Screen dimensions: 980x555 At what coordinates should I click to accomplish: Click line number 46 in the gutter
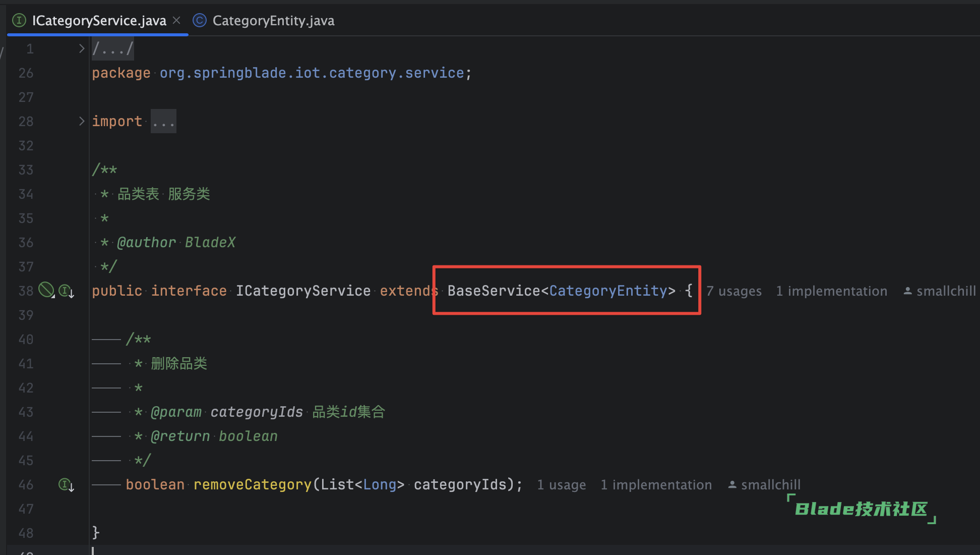pyautogui.click(x=26, y=485)
